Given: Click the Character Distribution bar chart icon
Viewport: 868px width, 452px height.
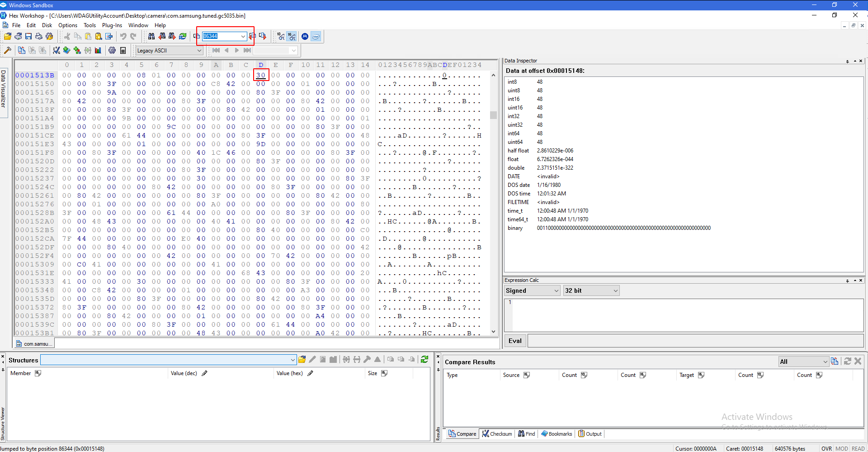Looking at the screenshot, I should click(x=98, y=50).
